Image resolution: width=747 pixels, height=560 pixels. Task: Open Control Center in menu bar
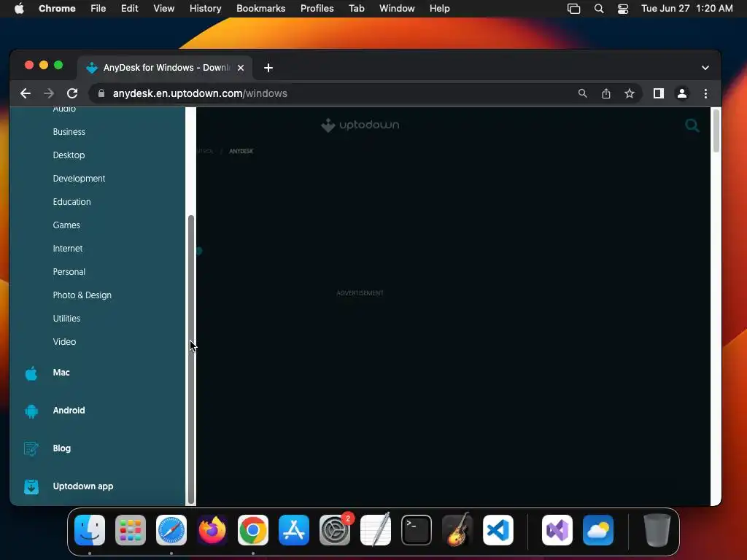pyautogui.click(x=623, y=9)
